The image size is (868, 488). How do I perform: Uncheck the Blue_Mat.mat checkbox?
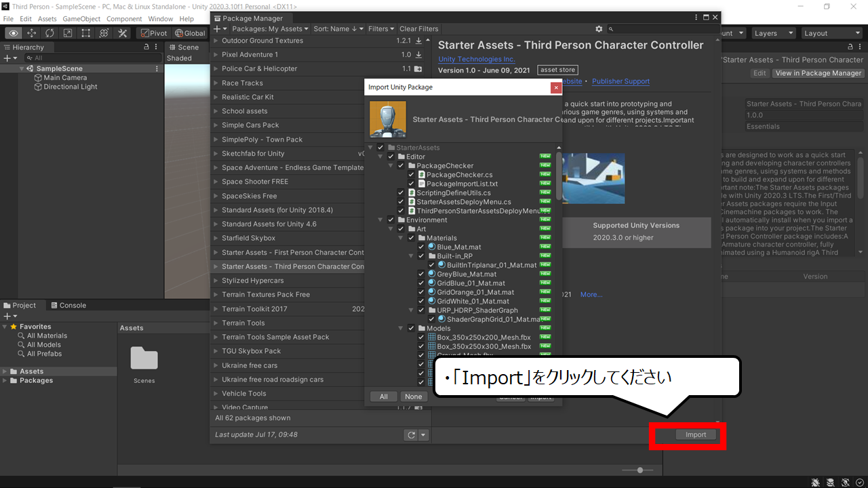[421, 247]
